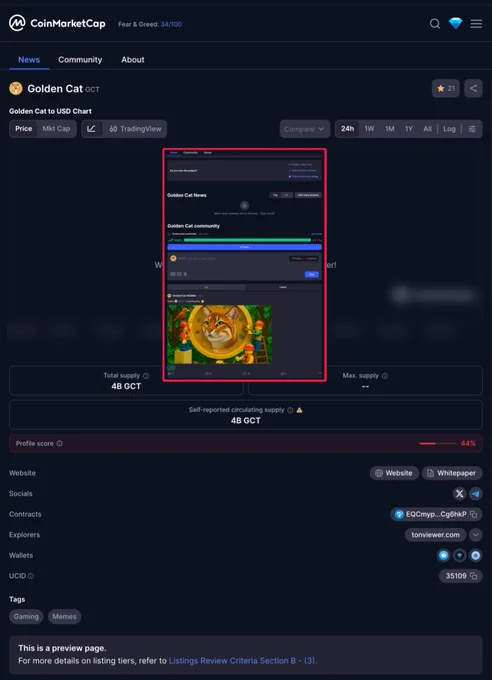Click the '4B GCT' total supply value
Viewport: 492px width, 680px height.
tap(126, 386)
